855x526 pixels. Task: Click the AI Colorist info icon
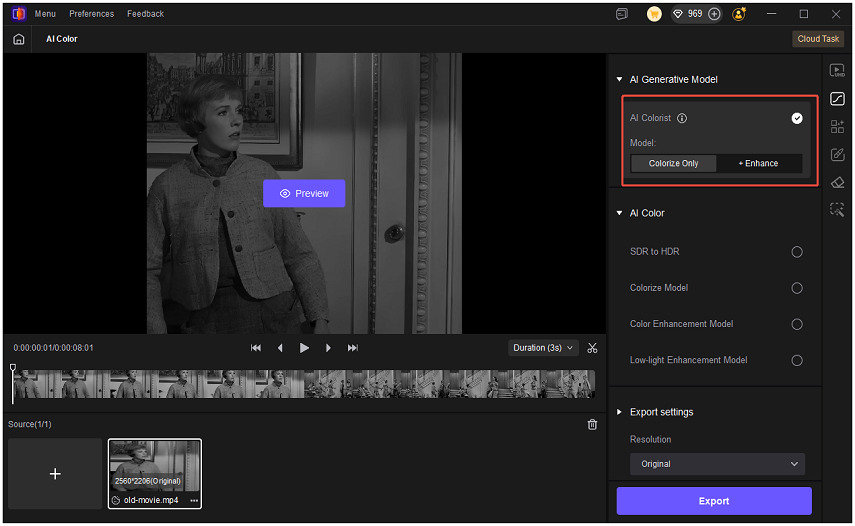[682, 118]
